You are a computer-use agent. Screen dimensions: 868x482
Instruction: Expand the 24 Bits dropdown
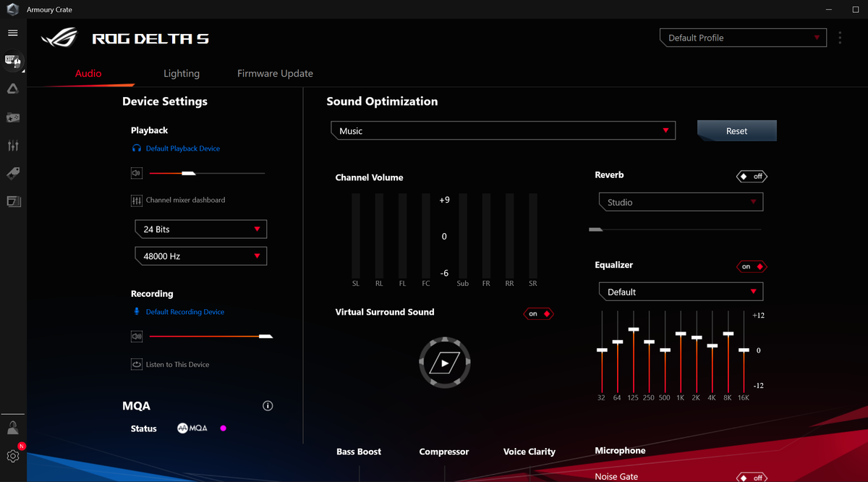pos(200,229)
